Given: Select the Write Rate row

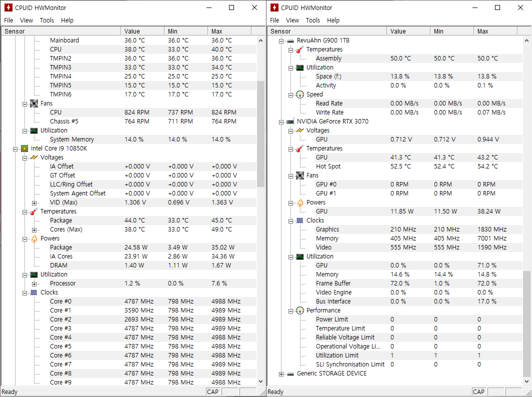Looking at the screenshot, I should click(418, 112).
